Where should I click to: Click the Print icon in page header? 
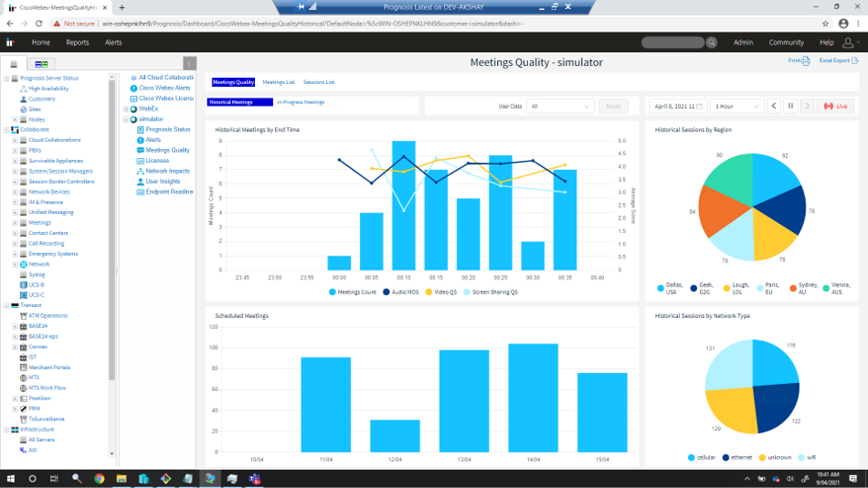(x=805, y=61)
